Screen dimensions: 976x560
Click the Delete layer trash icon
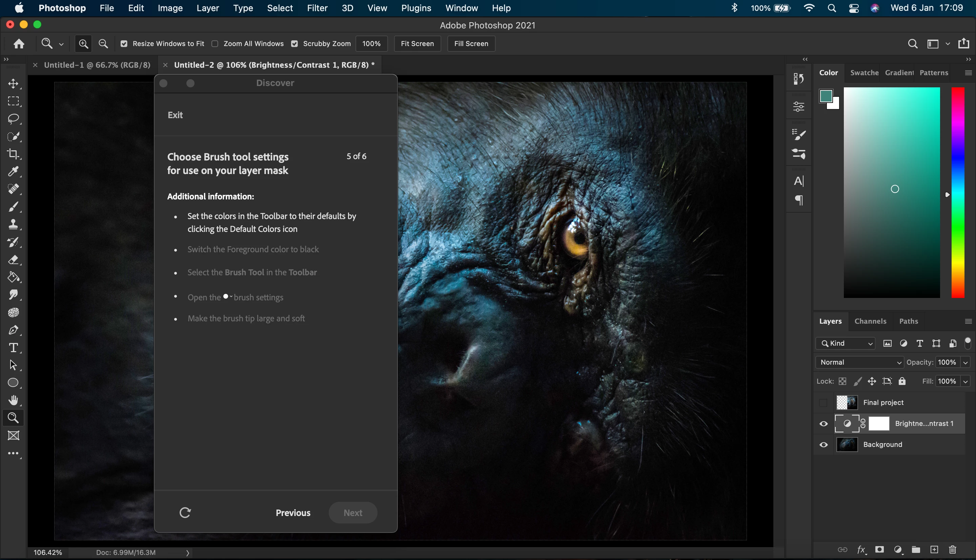[953, 550]
